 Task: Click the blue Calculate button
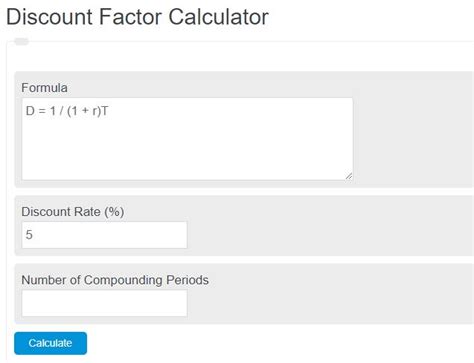click(50, 343)
